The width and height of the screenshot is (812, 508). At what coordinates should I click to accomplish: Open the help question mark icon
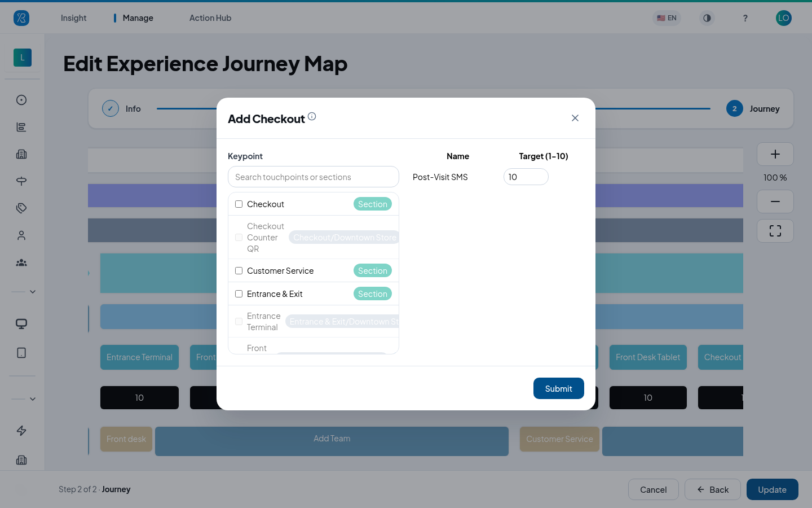pyautogui.click(x=745, y=18)
